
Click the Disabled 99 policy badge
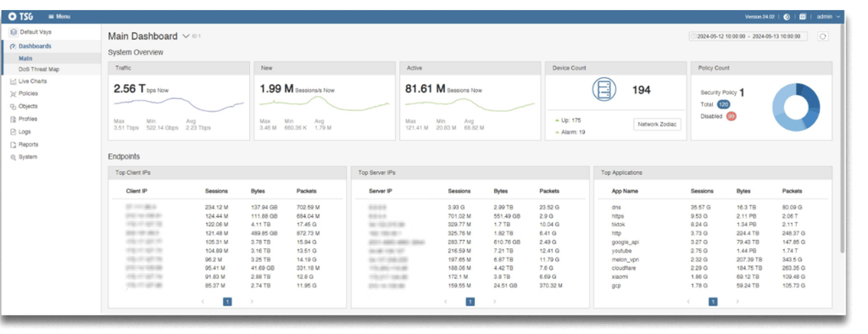click(731, 116)
